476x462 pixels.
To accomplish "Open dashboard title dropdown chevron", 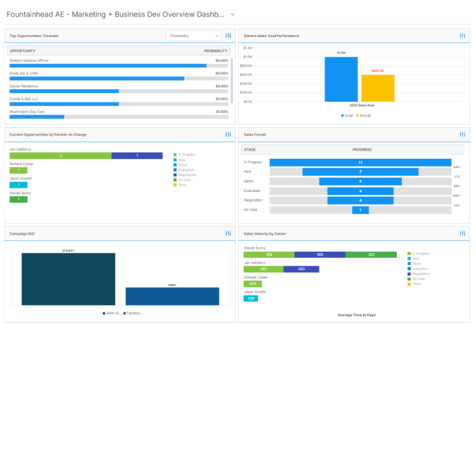I will coord(232,15).
